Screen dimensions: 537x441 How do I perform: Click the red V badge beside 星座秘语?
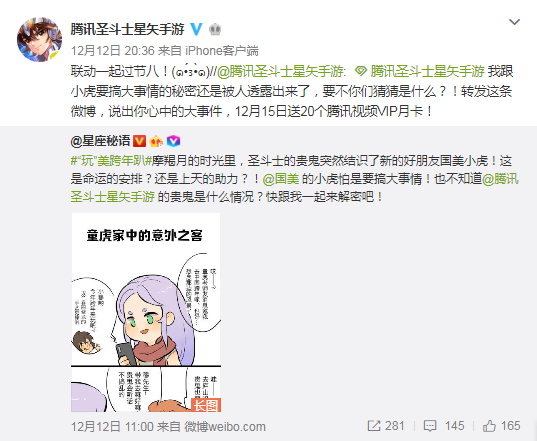click(139, 141)
